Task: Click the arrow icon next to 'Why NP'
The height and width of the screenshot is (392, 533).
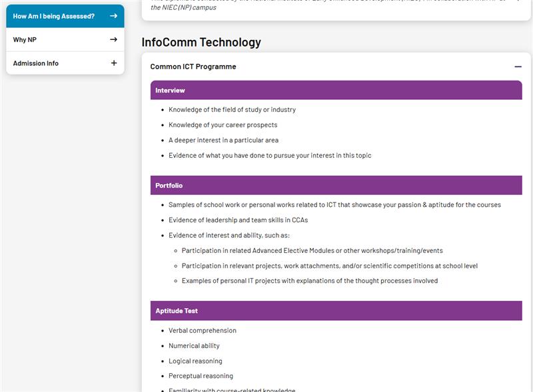Action: coord(113,40)
